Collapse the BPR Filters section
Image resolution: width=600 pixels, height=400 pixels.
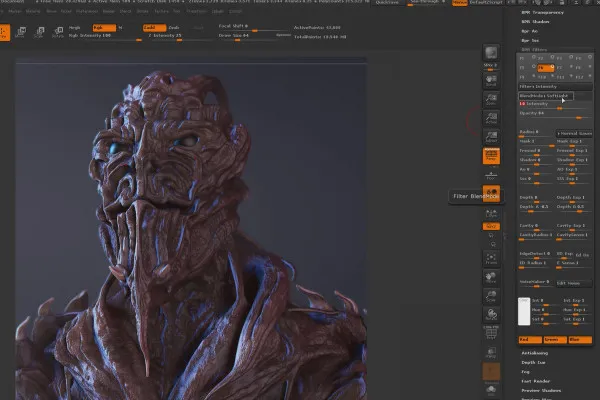(x=534, y=50)
